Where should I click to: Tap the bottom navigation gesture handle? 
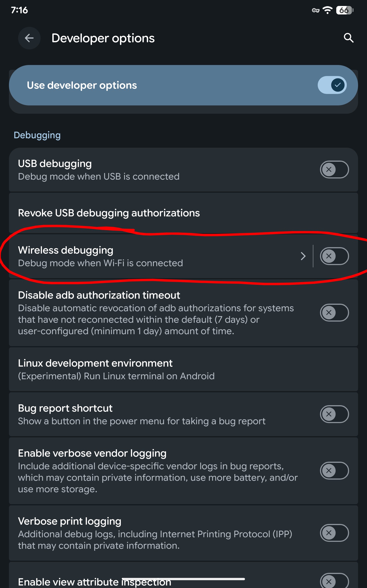(x=183, y=579)
